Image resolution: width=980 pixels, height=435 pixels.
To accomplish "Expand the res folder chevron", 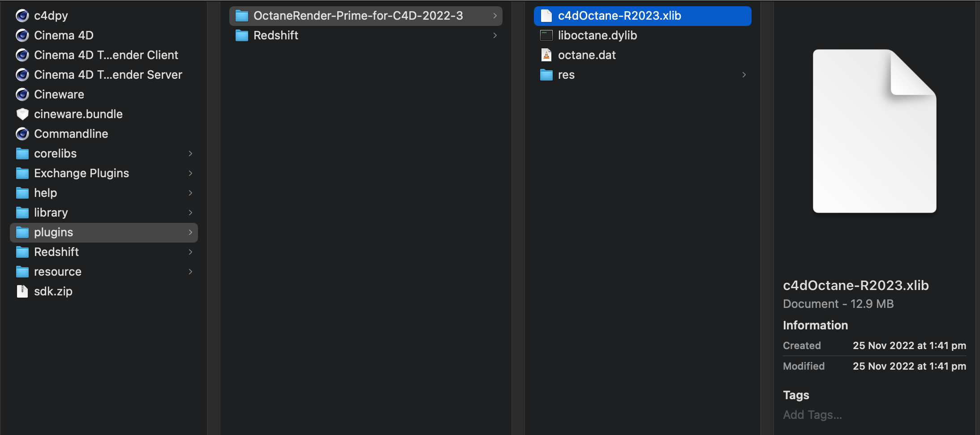I will 744,75.
